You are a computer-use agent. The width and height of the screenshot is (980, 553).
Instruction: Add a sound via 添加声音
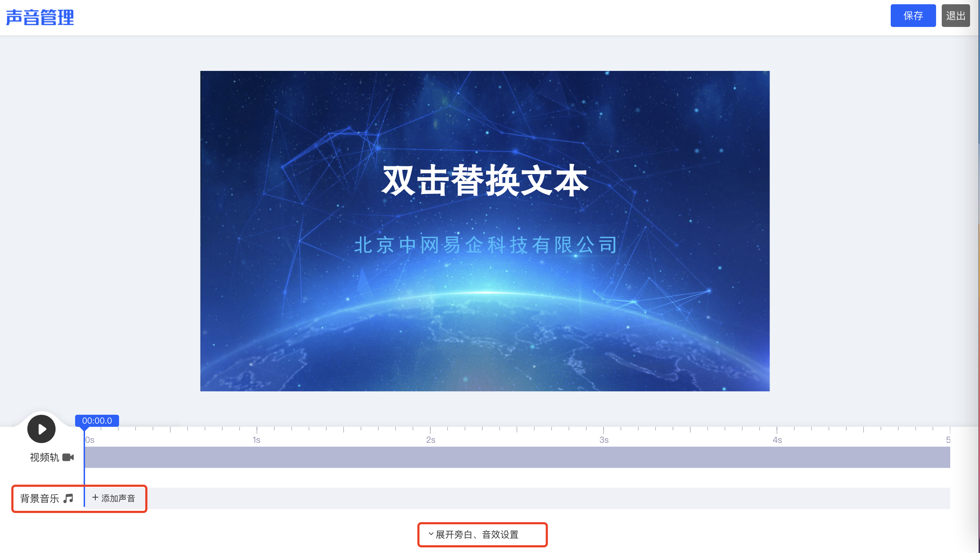click(114, 498)
